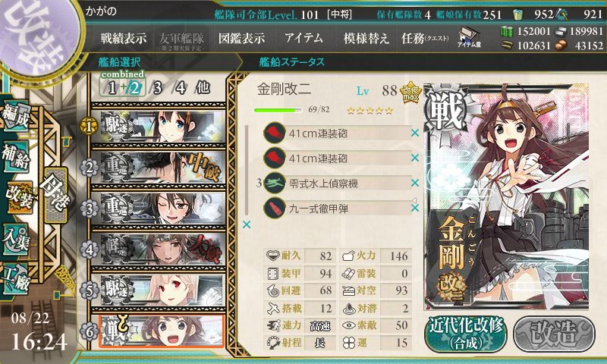Viewport: 607px width, 364px height.
Task: Open the 他 (other ships) tab
Action: click(x=203, y=88)
